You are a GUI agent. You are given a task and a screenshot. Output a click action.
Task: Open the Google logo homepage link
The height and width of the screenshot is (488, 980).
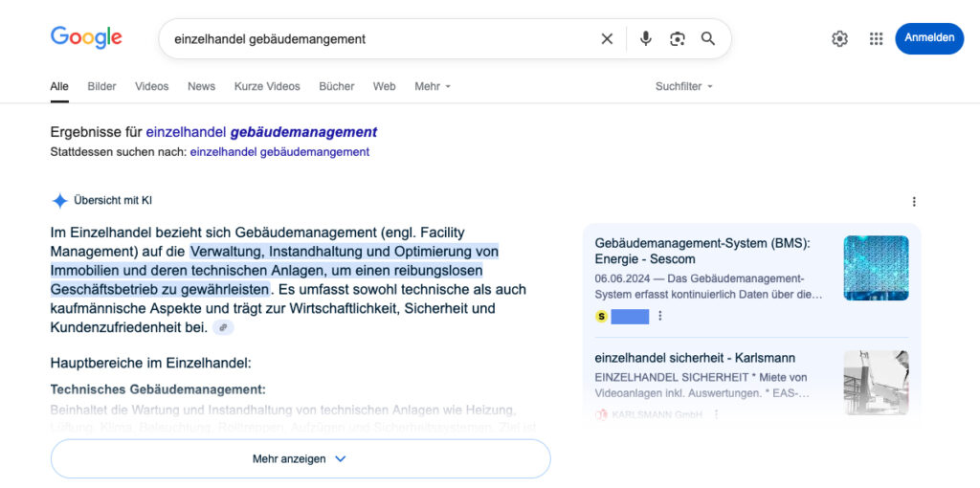coord(86,37)
